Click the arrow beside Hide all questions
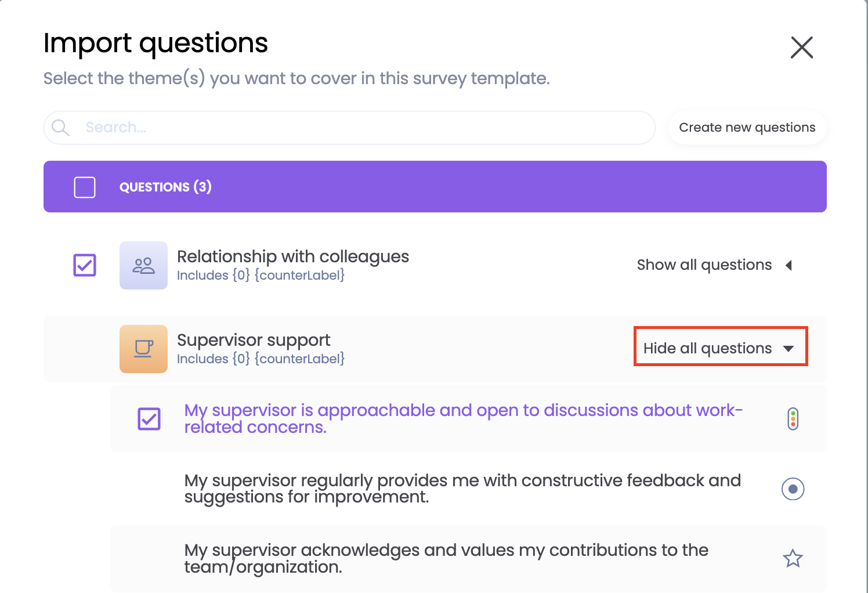The image size is (868, 593). tap(789, 349)
